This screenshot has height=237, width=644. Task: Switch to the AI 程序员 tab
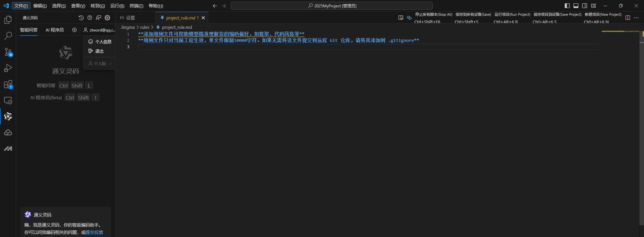(x=55, y=30)
